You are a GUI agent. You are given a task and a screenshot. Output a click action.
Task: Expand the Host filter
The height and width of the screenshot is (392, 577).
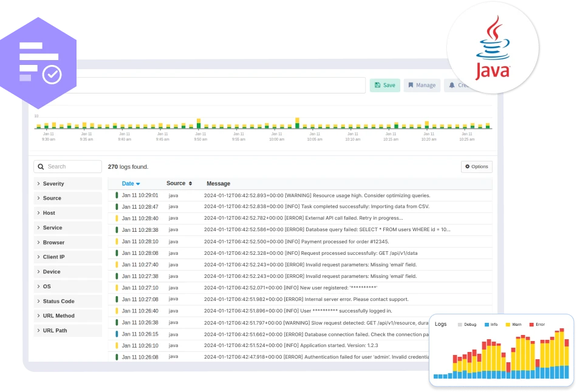coord(67,213)
